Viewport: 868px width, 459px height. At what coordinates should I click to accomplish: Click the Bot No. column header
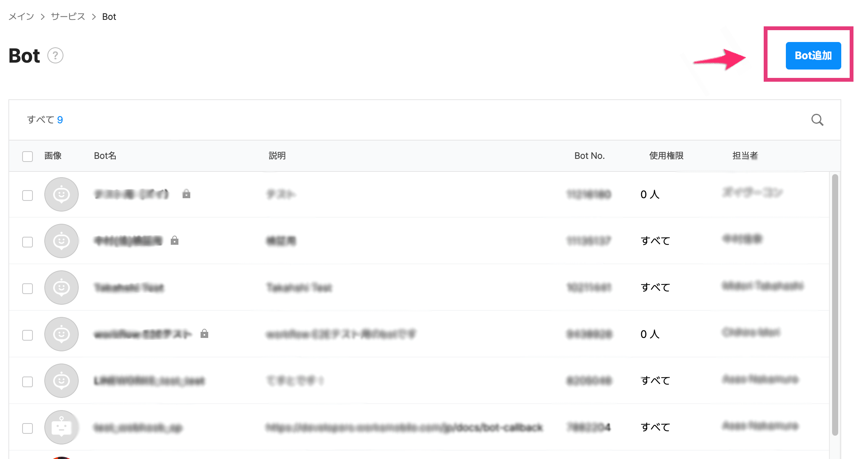589,156
